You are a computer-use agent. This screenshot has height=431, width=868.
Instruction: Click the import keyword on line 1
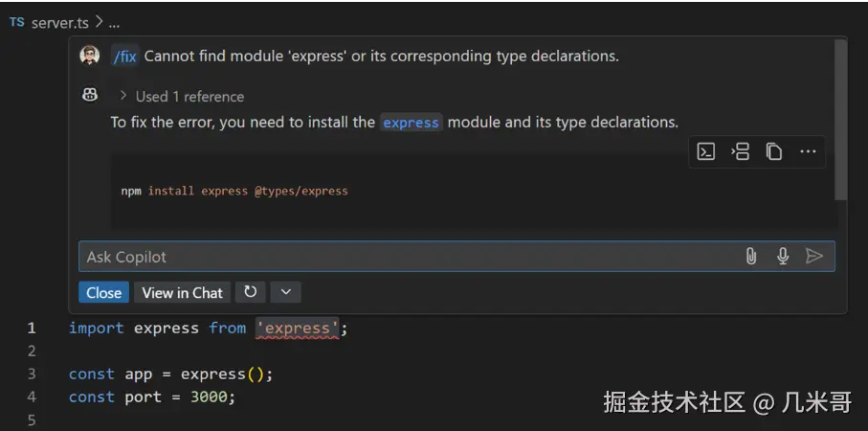point(97,329)
